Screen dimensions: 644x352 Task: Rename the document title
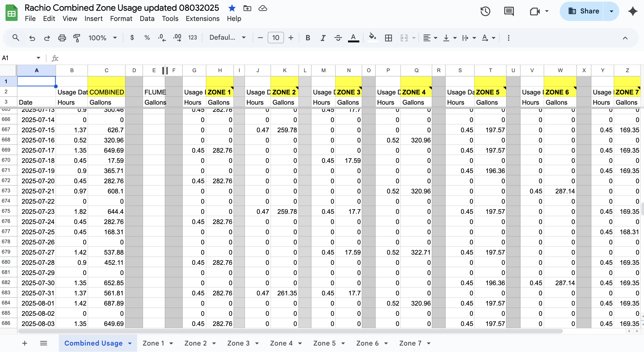coord(122,8)
